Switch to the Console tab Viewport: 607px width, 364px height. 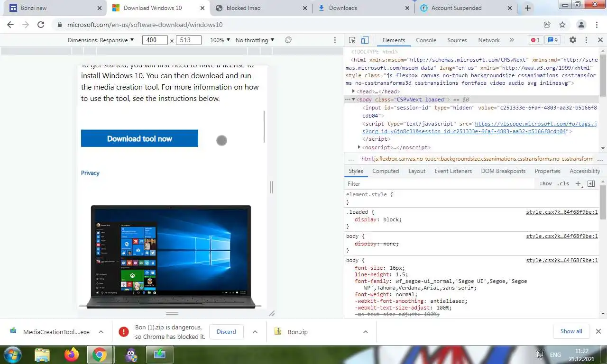[426, 40]
